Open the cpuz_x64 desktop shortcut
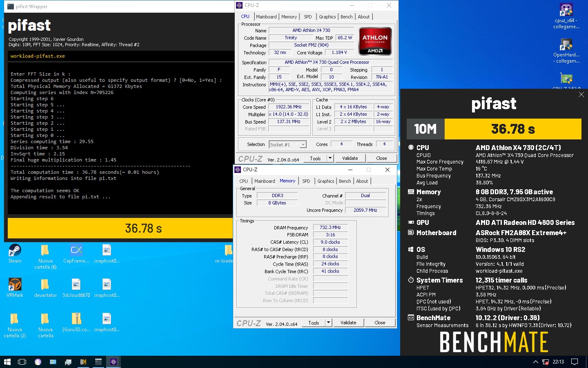 (x=566, y=16)
